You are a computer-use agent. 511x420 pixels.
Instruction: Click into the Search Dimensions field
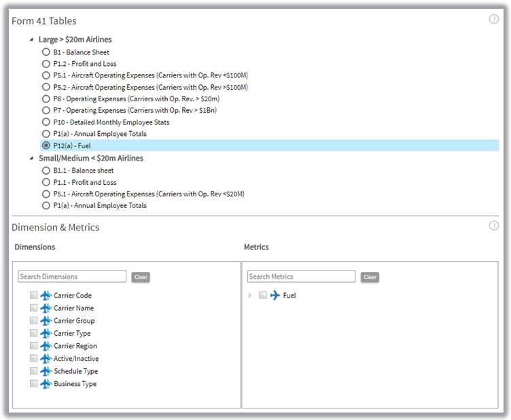[71, 277]
